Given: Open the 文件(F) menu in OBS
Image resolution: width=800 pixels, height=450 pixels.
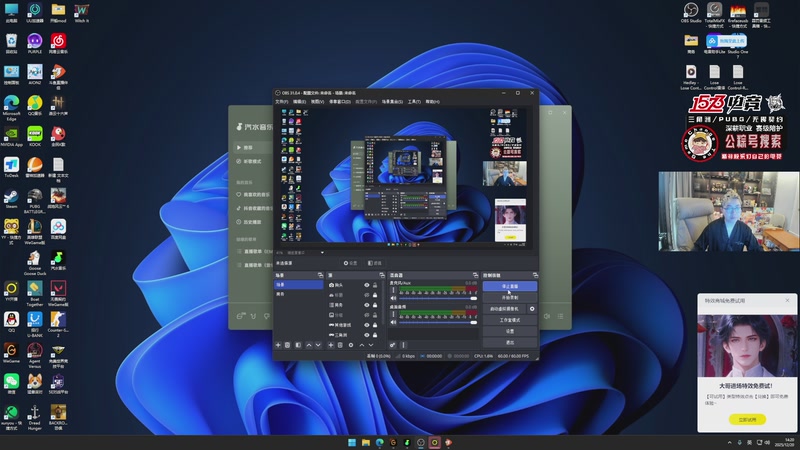Looking at the screenshot, I should click(x=282, y=102).
